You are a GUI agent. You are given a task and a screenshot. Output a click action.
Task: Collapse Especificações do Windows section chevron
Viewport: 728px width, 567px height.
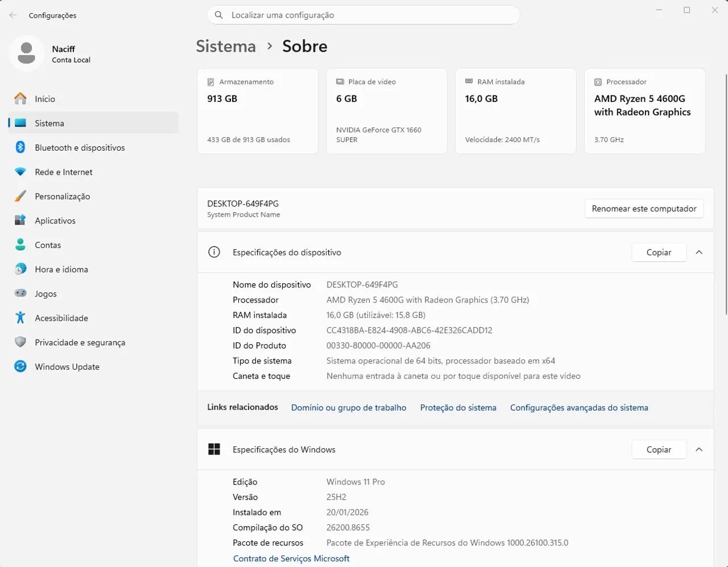point(699,449)
